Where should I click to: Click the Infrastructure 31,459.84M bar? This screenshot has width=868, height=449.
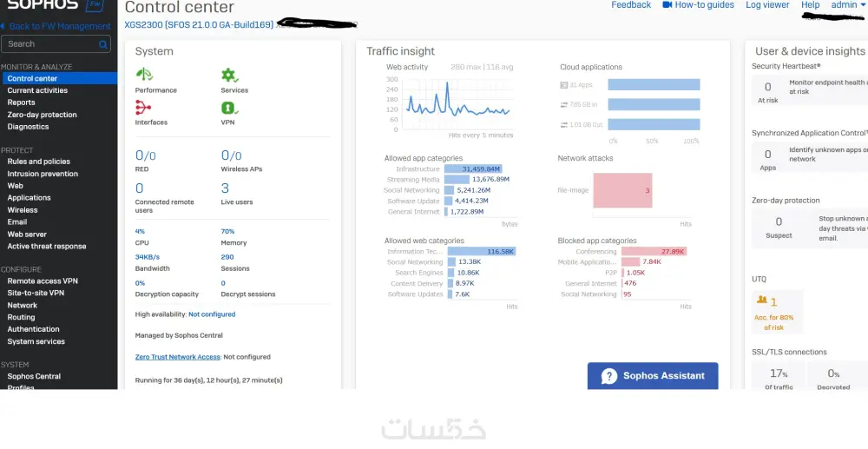click(473, 168)
